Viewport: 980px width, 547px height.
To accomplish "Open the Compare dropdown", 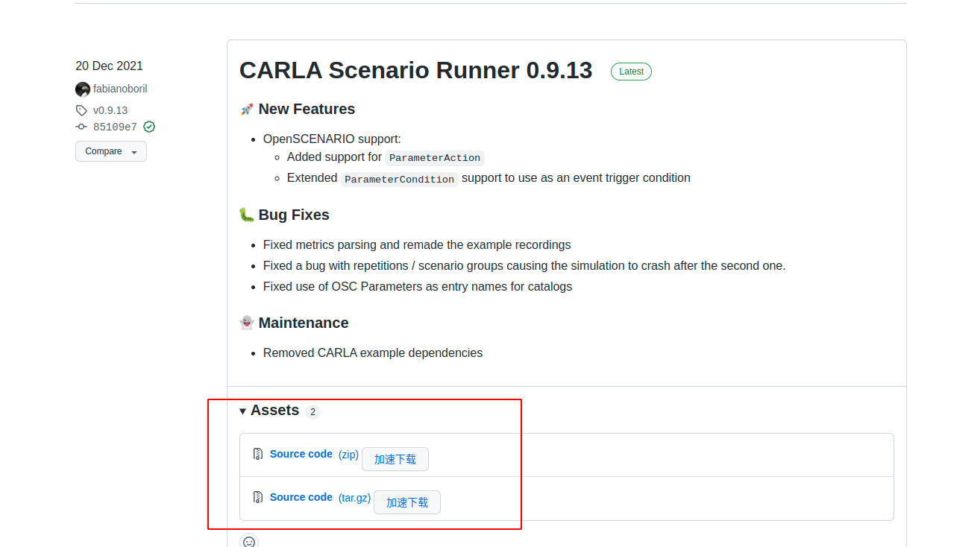I will coord(103,151).
